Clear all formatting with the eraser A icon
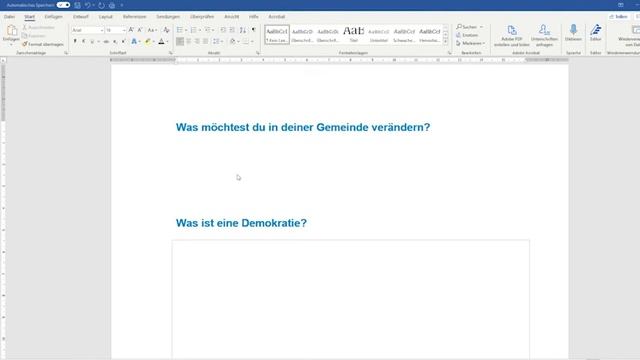Screen dimensions: 640x360 pyautogui.click(x=166, y=30)
